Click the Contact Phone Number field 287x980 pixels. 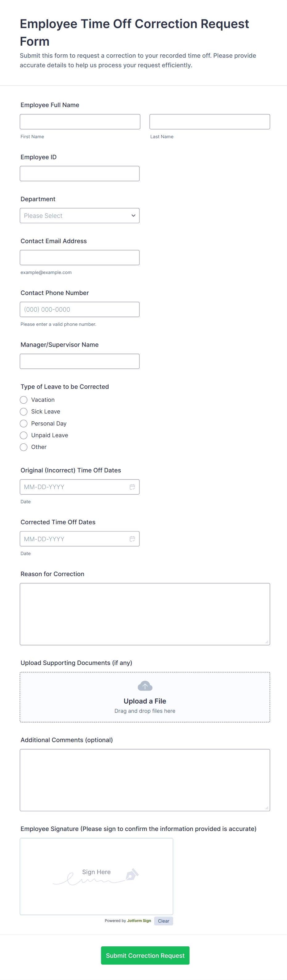(80, 309)
